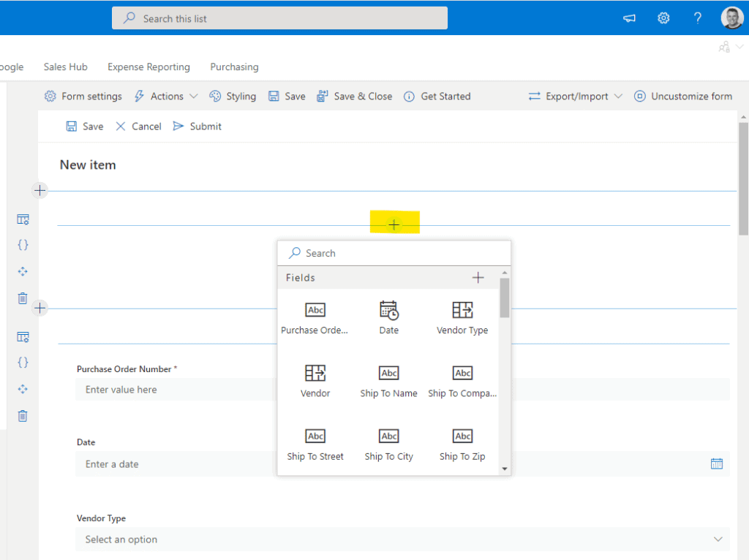Open the Export/Import dropdown menu
Image resolution: width=749 pixels, height=560 pixels.
coord(576,97)
